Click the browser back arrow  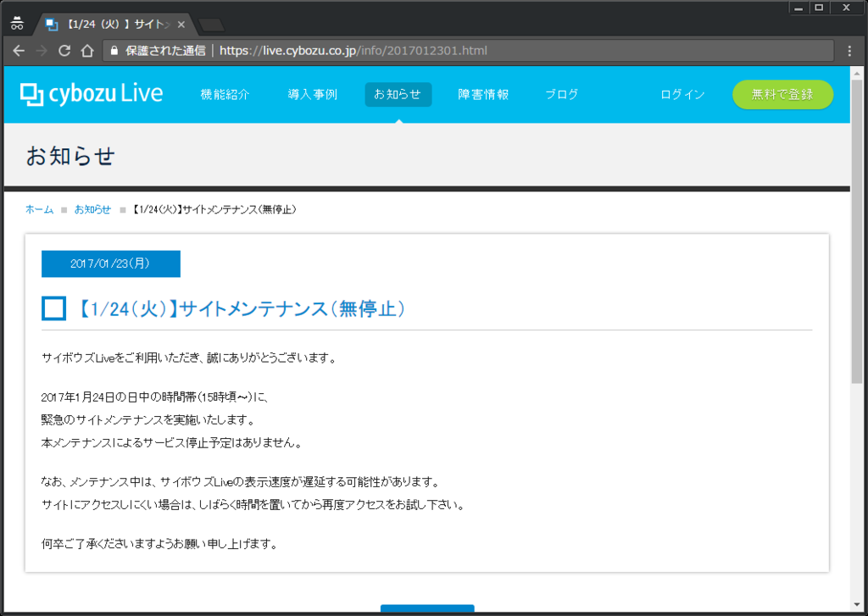click(x=19, y=51)
